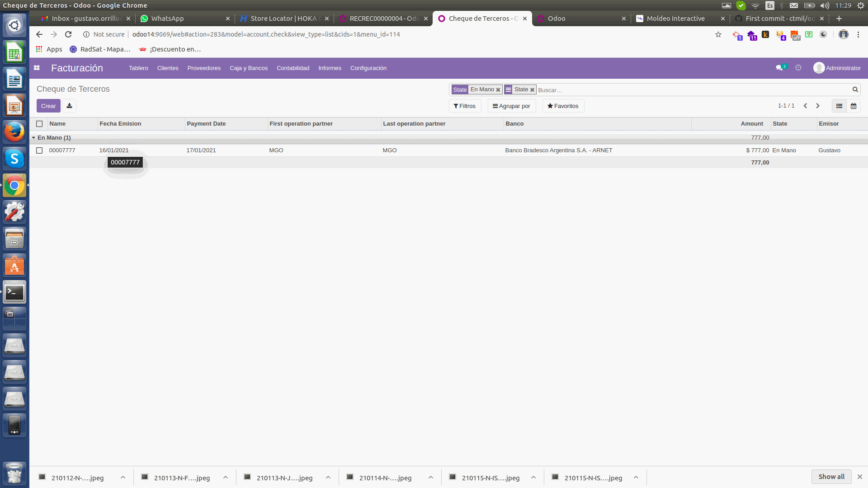This screenshot has height=488, width=868.
Task: Remove the En Mano state filter facet
Action: (x=498, y=90)
